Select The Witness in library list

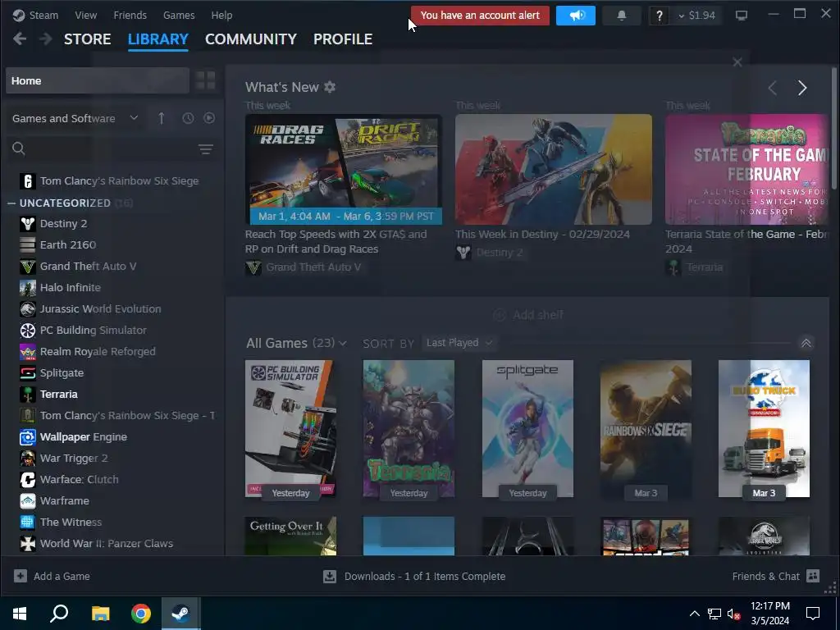pyautogui.click(x=71, y=523)
